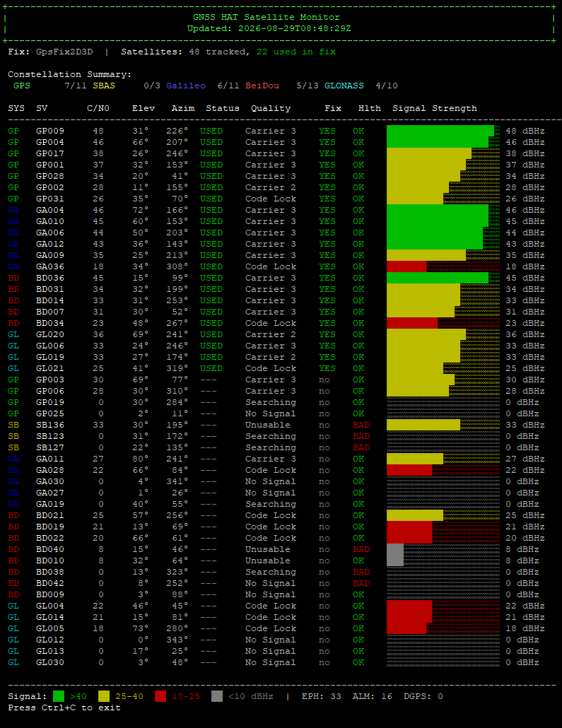
Task: Click the BeiDou constellation label in summary
Action: 262,86
